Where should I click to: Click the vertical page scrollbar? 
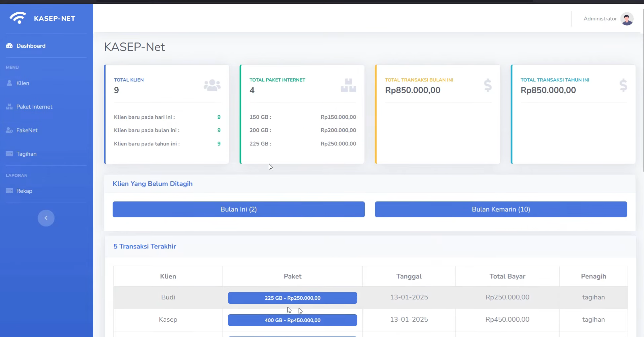[x=643, y=91]
